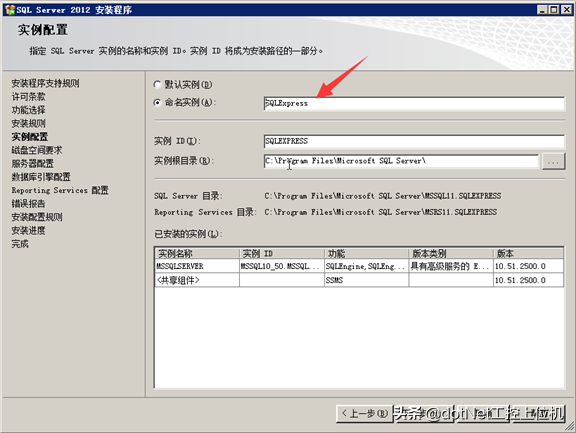The width and height of the screenshot is (576, 433).
Task: Select 数据库引擎配置 step in sidebar
Action: (41, 177)
